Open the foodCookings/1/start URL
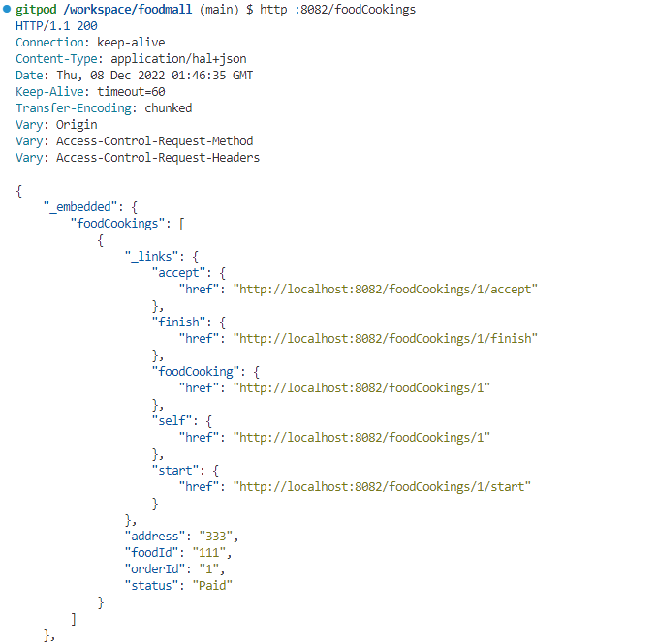The height and width of the screenshot is (644, 657). (382, 486)
